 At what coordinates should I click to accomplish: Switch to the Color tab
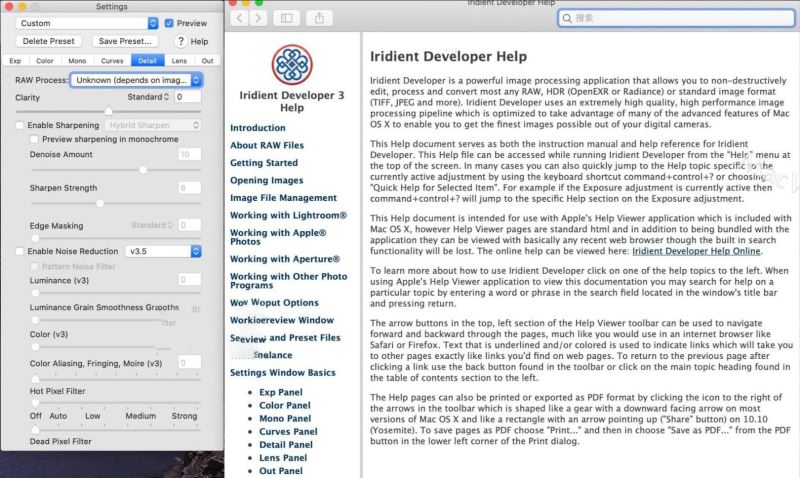pyautogui.click(x=45, y=61)
